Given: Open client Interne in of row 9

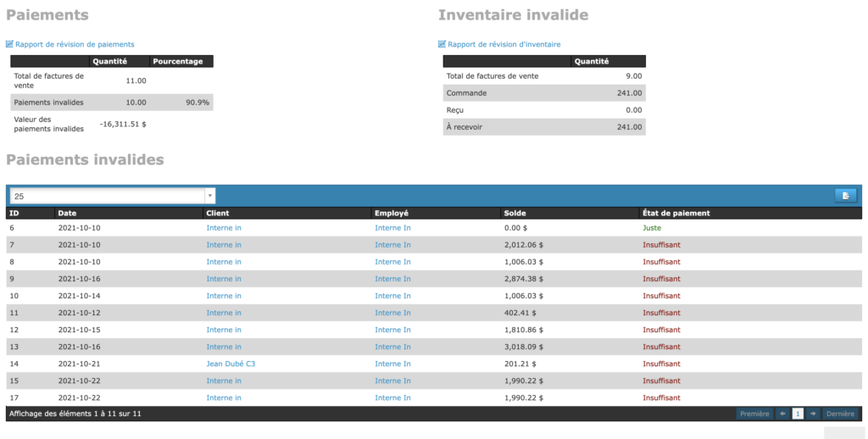Looking at the screenshot, I should pyautogui.click(x=224, y=279).
